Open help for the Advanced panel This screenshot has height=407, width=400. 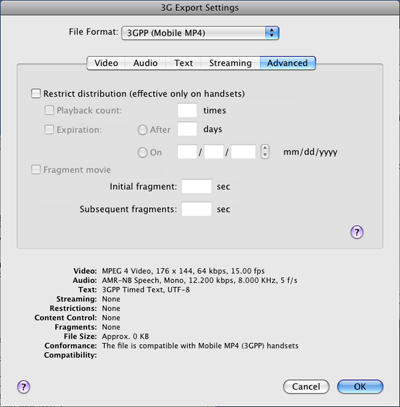coord(357,232)
